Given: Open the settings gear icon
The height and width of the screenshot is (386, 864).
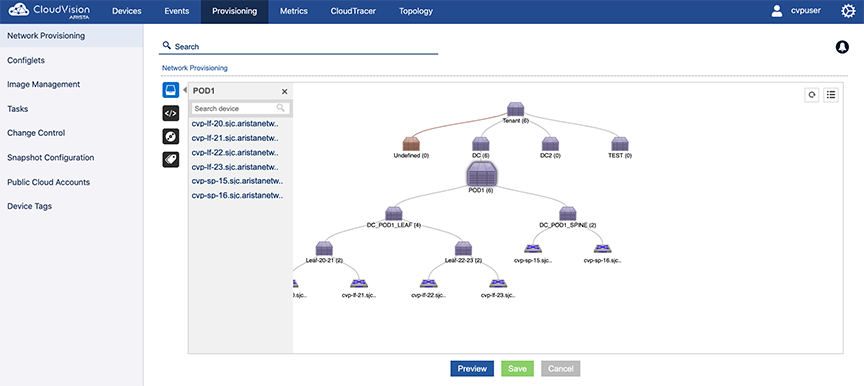Looking at the screenshot, I should click(x=849, y=11).
